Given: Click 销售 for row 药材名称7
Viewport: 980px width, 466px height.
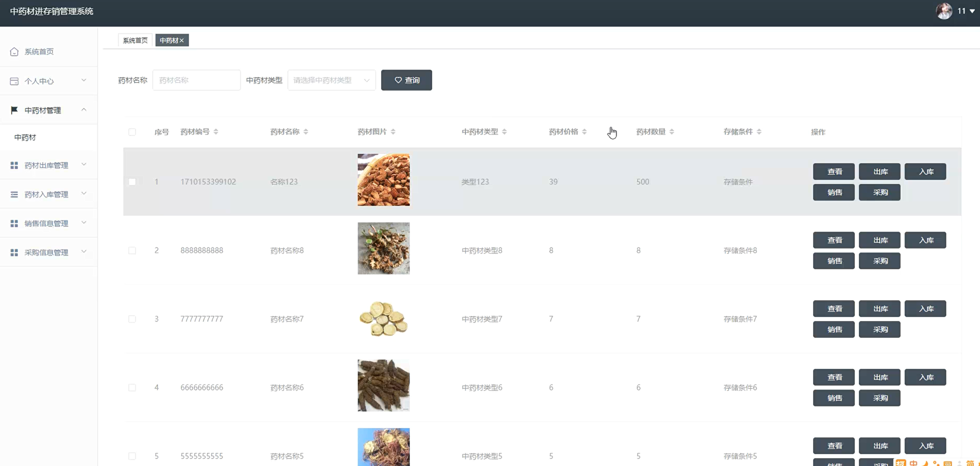Looking at the screenshot, I should [x=834, y=330].
